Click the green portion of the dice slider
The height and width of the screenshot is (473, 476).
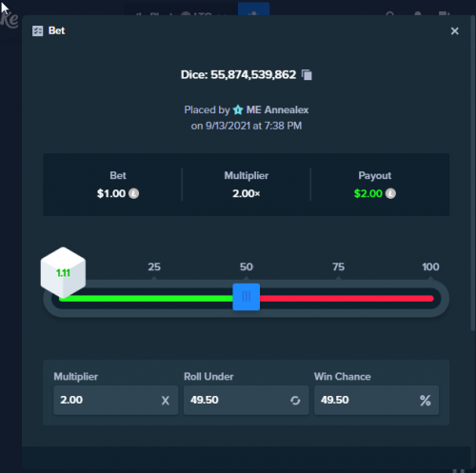pos(146,298)
